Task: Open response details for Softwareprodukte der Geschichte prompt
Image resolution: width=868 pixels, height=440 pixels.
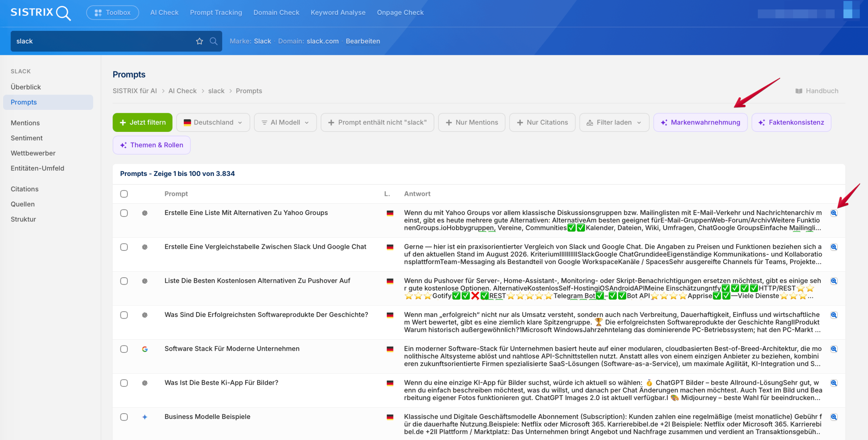Action: click(x=834, y=315)
